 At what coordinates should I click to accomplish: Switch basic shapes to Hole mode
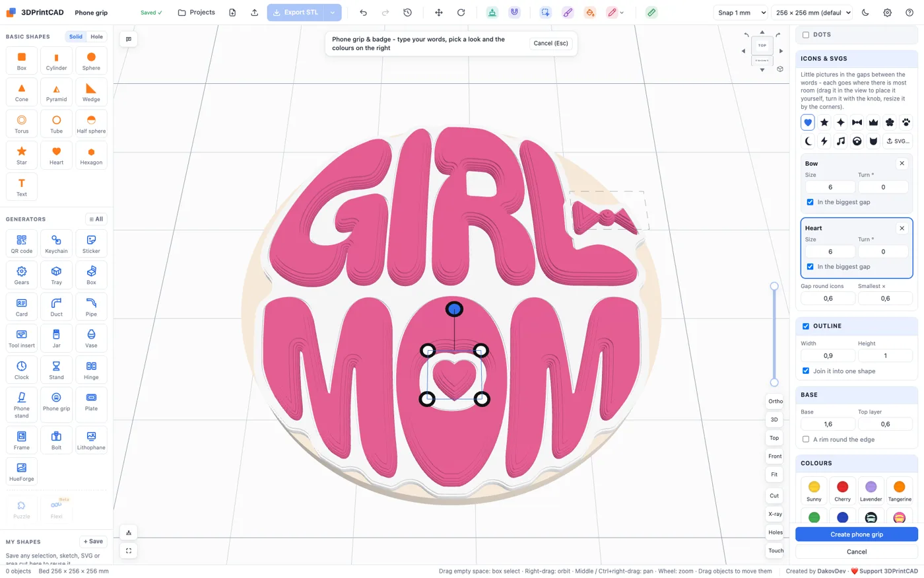[x=96, y=37]
